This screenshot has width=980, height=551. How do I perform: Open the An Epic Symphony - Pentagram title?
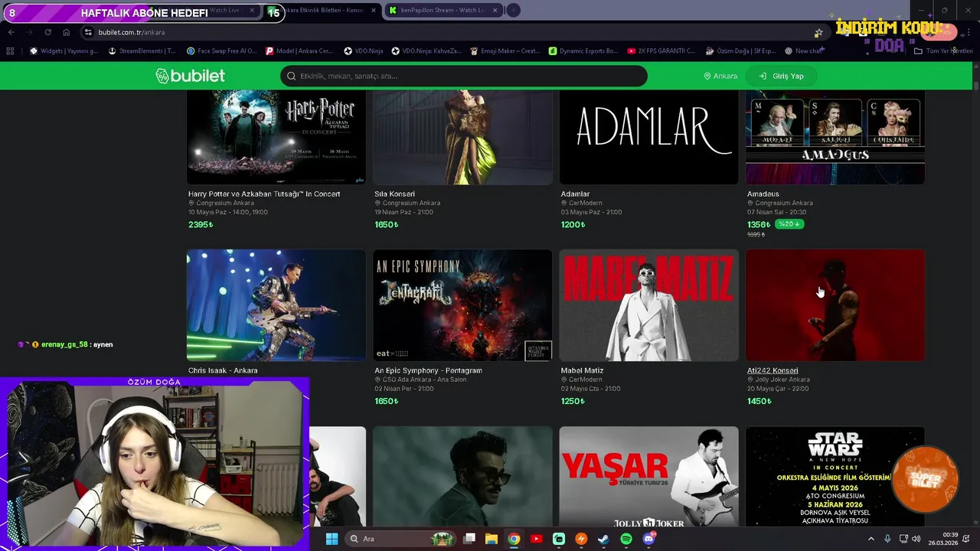click(428, 370)
